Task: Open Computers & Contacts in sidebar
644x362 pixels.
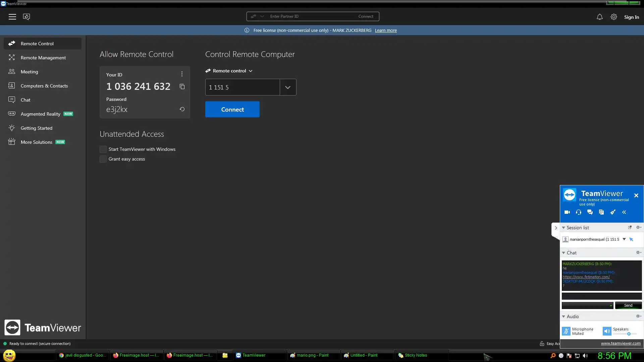Action: click(44, 86)
